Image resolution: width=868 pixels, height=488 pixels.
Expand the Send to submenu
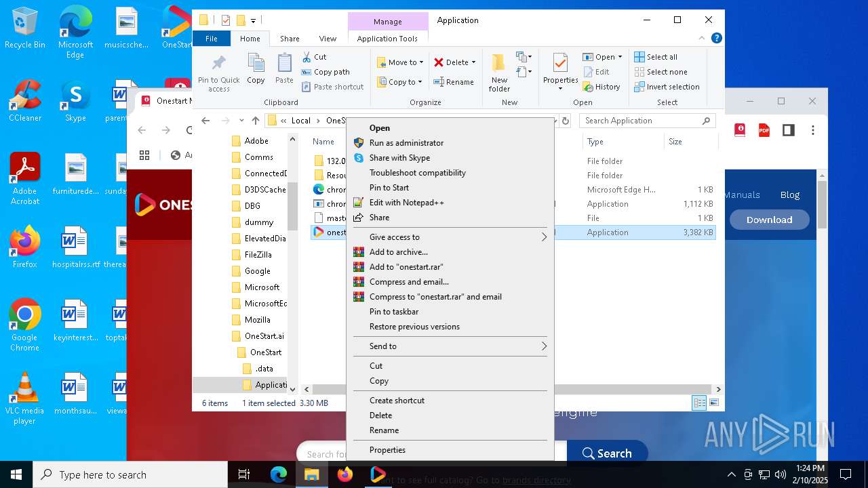(x=450, y=346)
